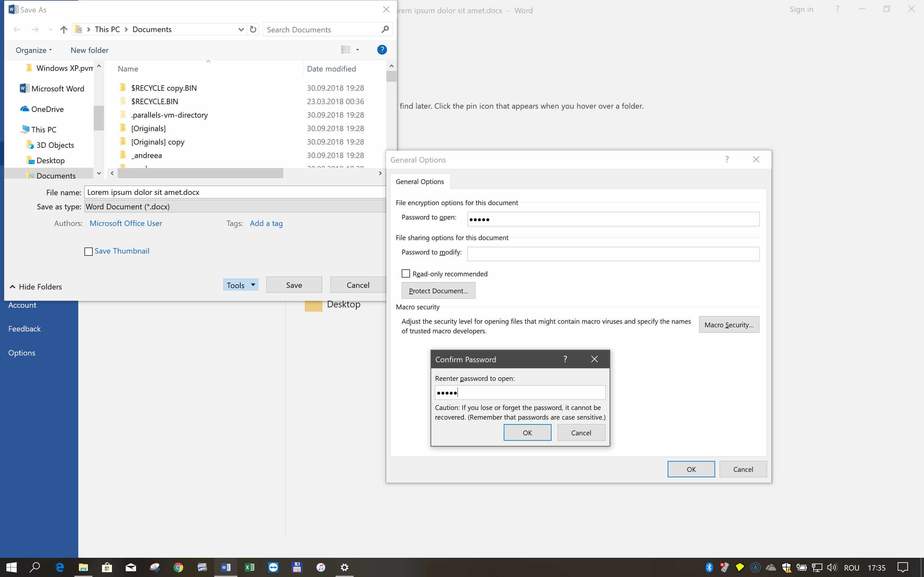This screenshot has width=924, height=577.
Task: Click the Password to modify field
Action: [x=613, y=254]
